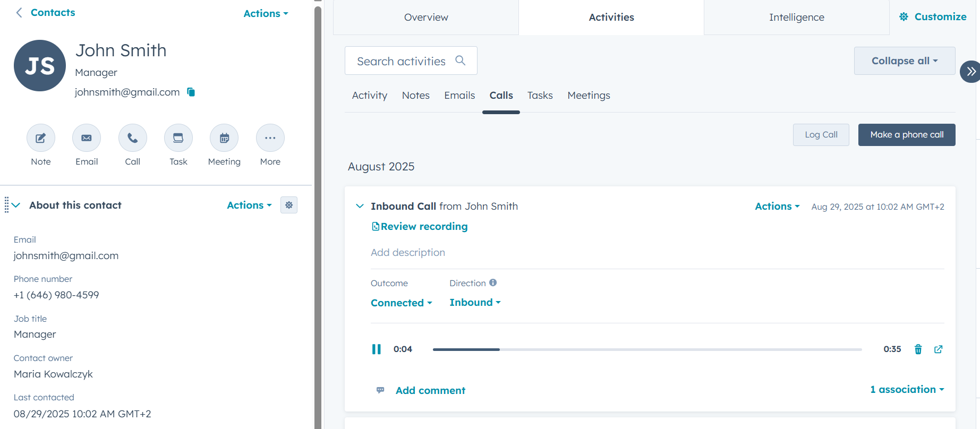Open the Inbound direction dropdown
Image resolution: width=980 pixels, height=429 pixels.
(x=474, y=303)
